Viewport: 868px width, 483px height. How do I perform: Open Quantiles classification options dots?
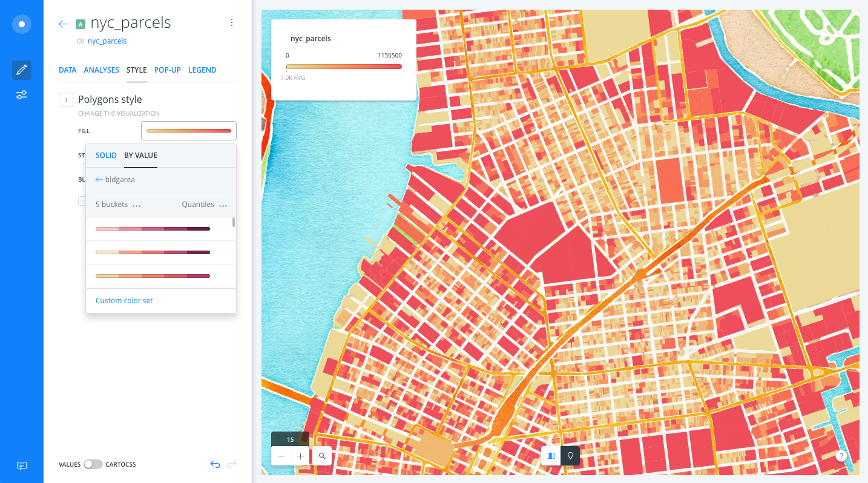[x=223, y=206]
